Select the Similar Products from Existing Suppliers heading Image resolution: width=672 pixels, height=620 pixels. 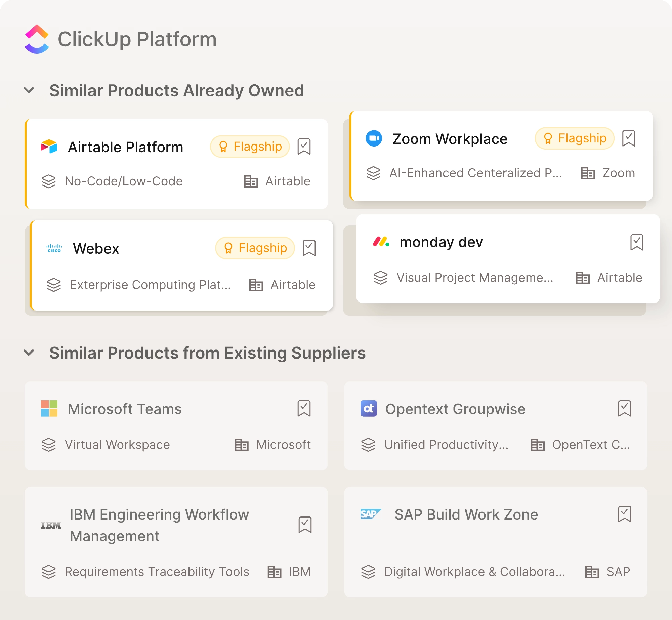click(208, 353)
